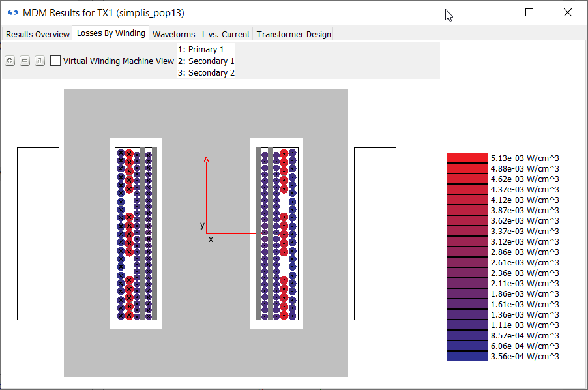Click the 3.56e-04 W/cm^3 blue legend swatch
The height and width of the screenshot is (390, 588).
(x=467, y=356)
